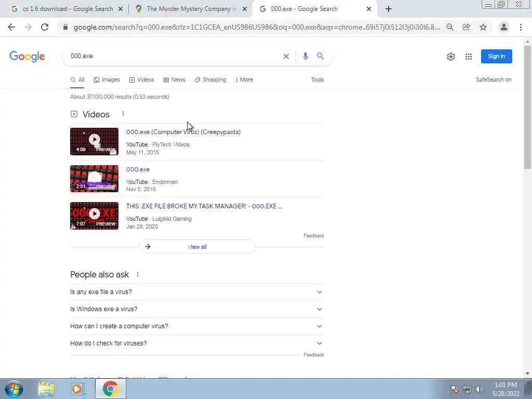Open the Tools search options
Viewport: 532px width, 399px height.
pos(317,79)
